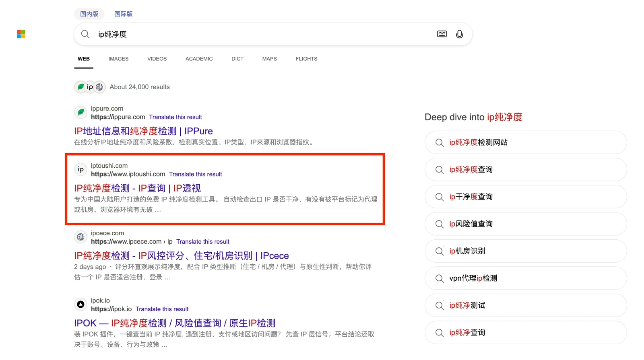Click search icon beside ip纯净查询
The height and width of the screenshot is (360, 644).
click(440, 333)
